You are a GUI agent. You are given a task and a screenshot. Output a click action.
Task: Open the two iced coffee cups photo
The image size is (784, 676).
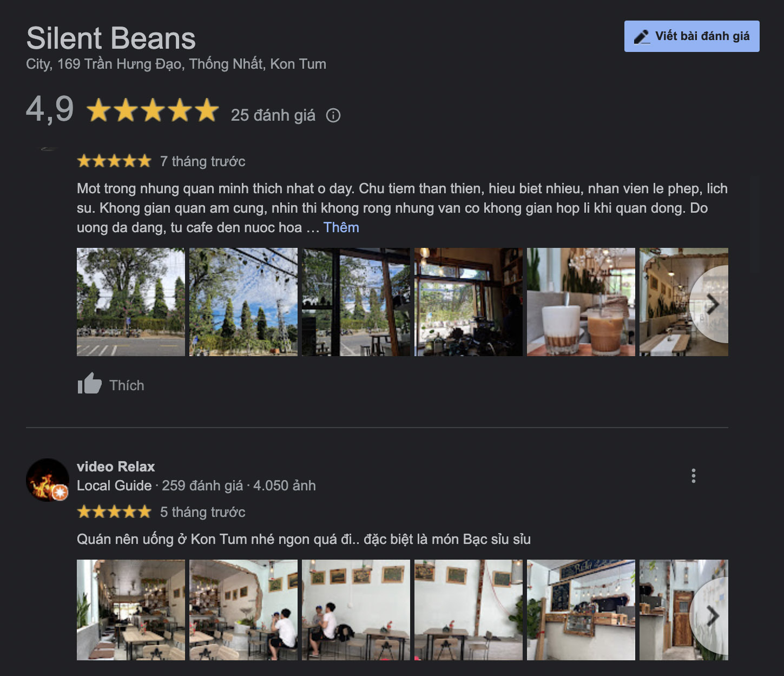coord(581,302)
